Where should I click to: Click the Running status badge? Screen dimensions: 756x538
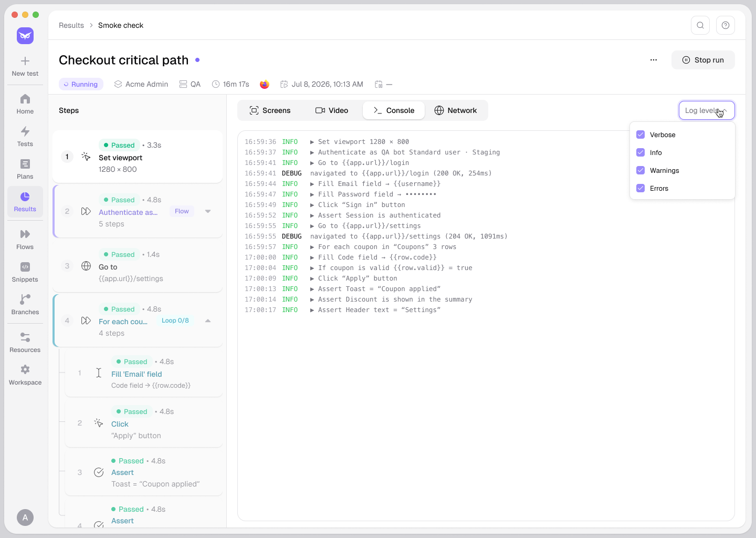point(81,84)
